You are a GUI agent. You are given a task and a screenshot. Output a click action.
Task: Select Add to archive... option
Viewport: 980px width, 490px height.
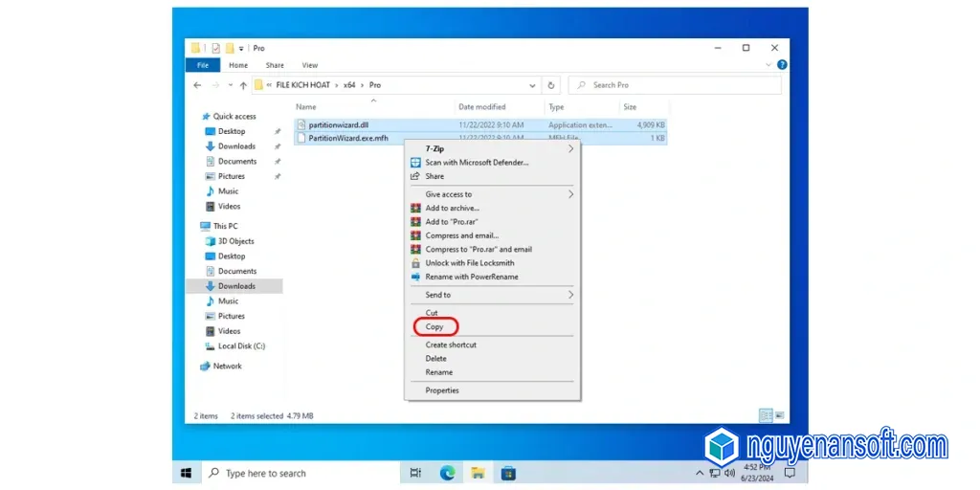(x=492, y=208)
